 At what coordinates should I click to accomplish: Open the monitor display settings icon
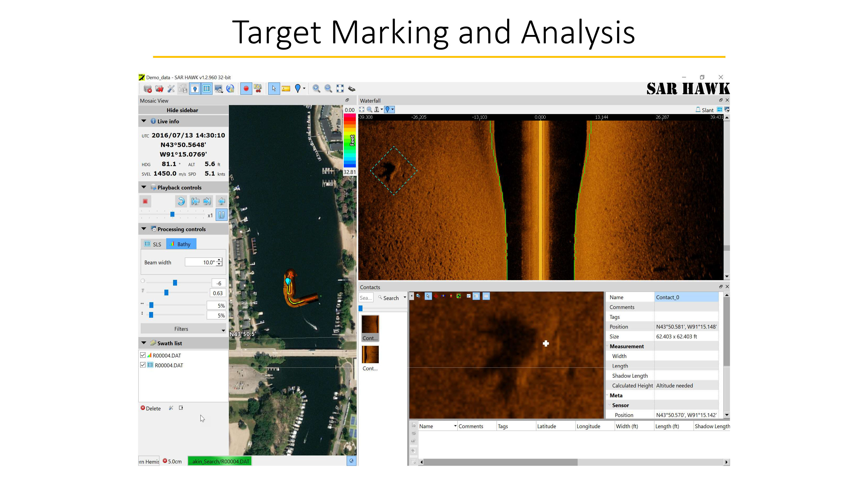coord(219,89)
